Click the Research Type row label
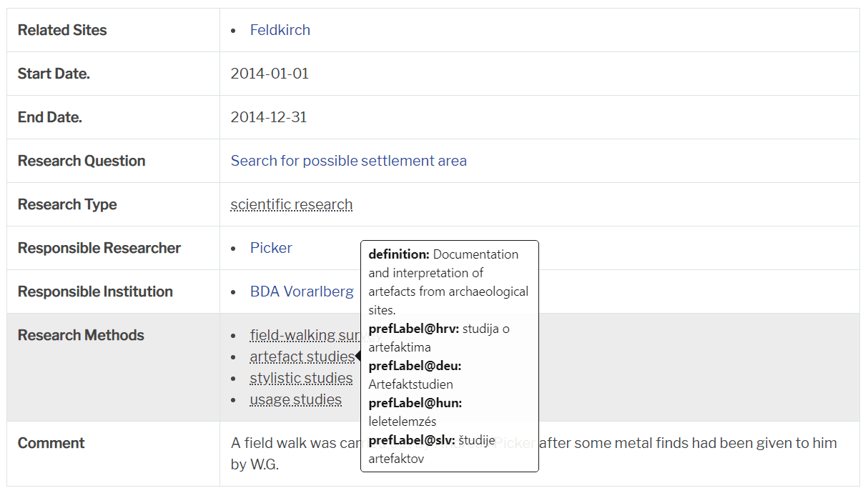Viewport: 868px width, 493px height. point(67,204)
